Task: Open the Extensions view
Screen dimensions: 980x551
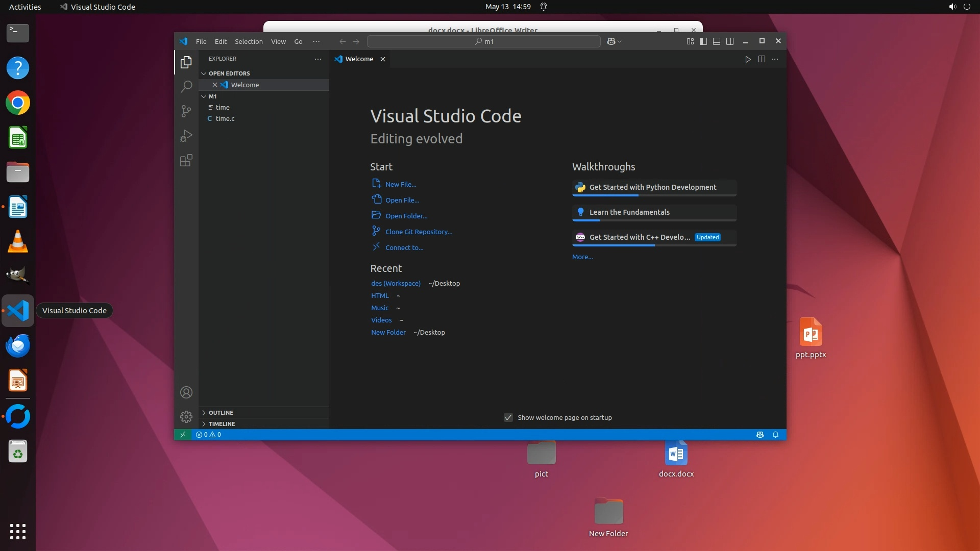Action: tap(186, 161)
